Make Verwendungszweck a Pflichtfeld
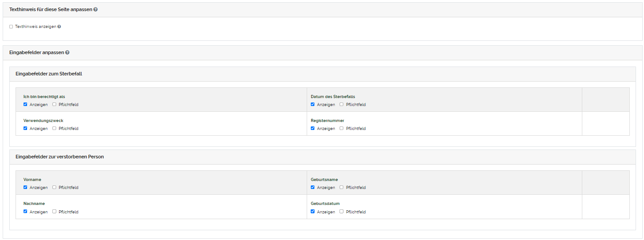Screen dimensions: 644x240 pos(54,128)
